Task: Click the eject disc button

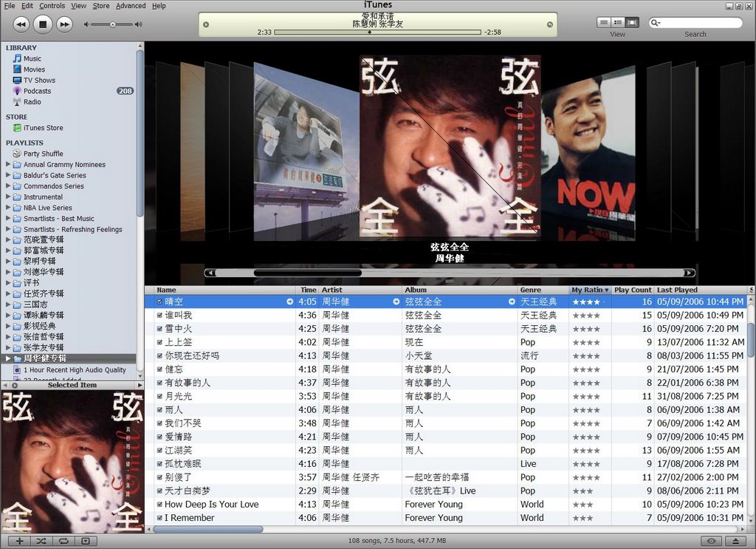Action: click(x=736, y=542)
